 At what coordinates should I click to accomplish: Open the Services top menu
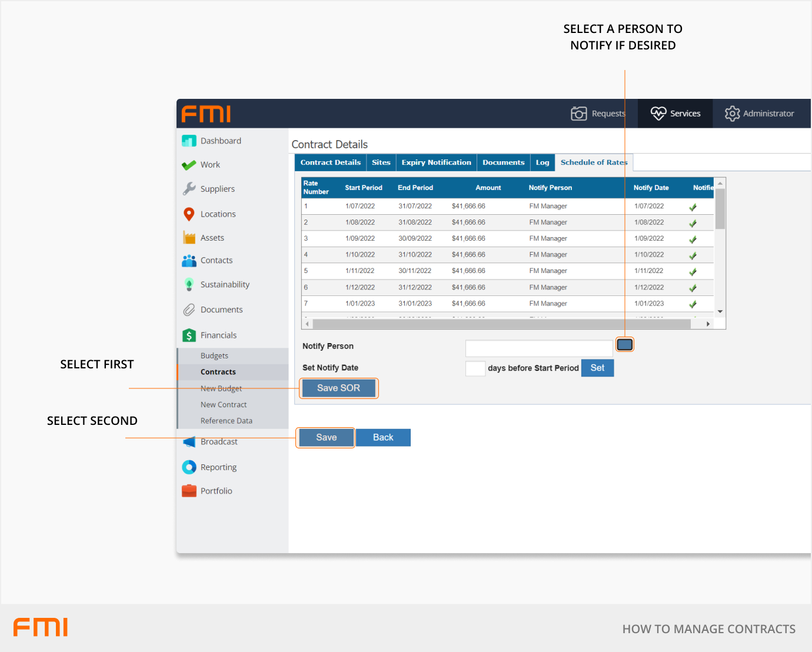[x=675, y=114]
